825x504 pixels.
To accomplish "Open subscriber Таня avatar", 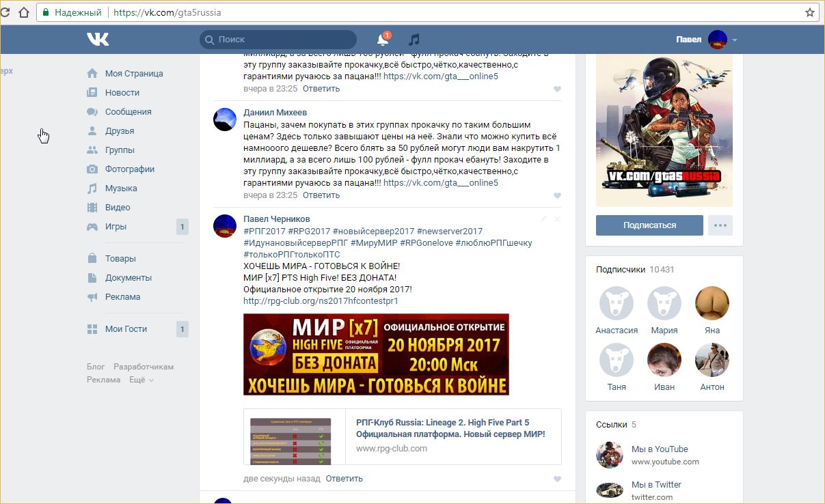I will pyautogui.click(x=617, y=360).
